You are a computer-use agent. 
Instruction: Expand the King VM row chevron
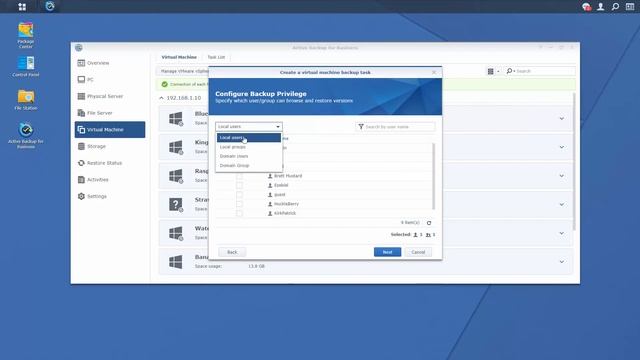point(562,147)
